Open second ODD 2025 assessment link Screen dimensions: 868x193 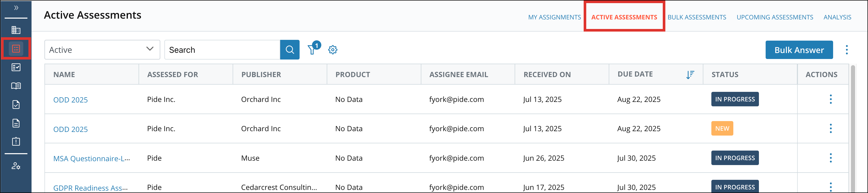[x=70, y=129]
